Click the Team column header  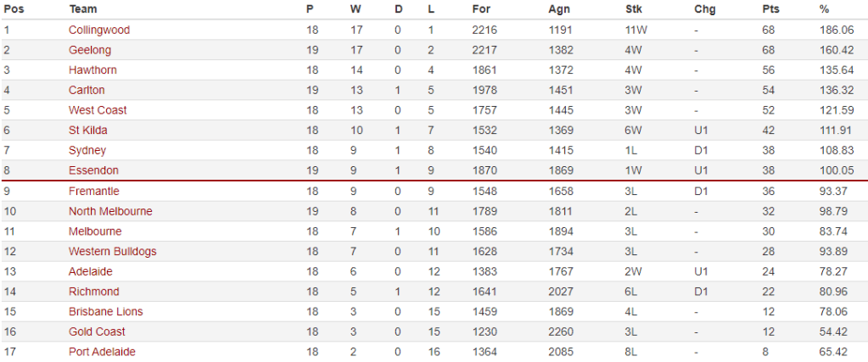pos(82,9)
